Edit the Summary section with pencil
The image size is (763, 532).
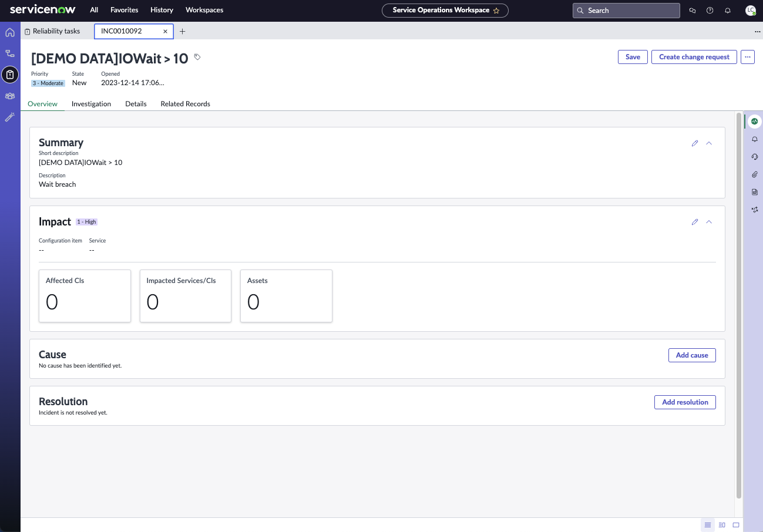695,143
